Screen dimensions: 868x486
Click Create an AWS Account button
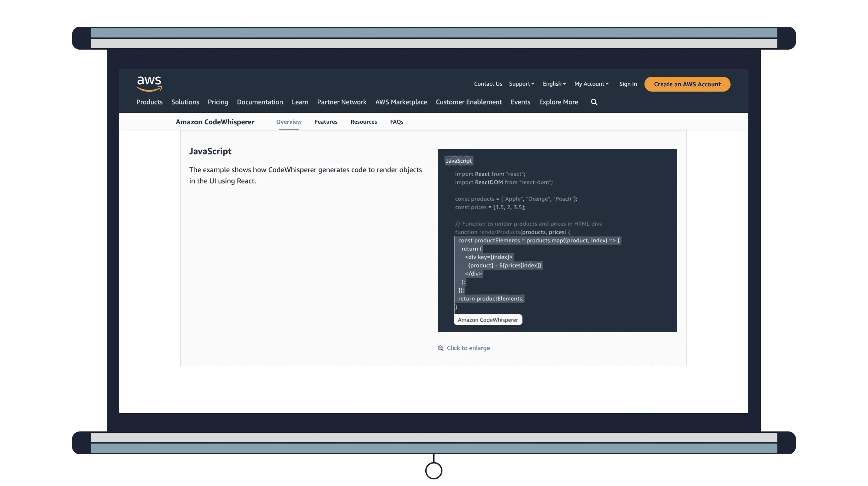coord(687,84)
